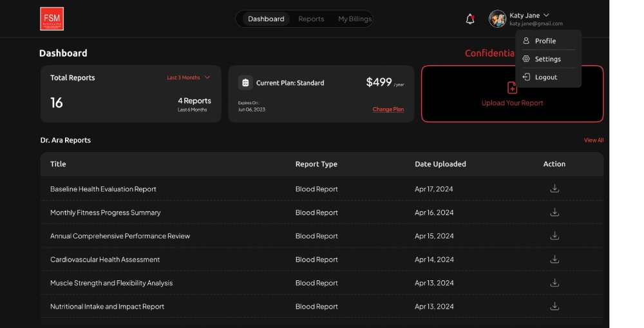Viewport: 644px width, 328px height.
Task: Switch to the Dashboard tab
Action: 266,19
